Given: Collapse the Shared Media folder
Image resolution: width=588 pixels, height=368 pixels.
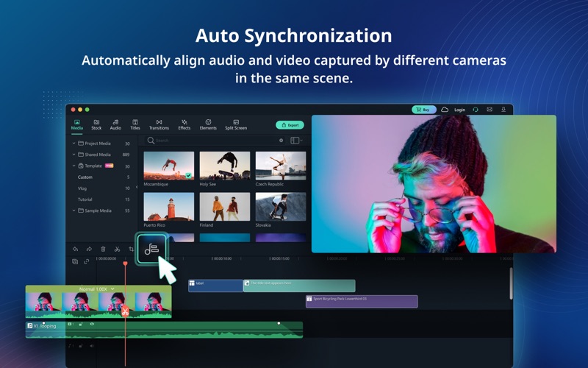Looking at the screenshot, I should [73, 155].
